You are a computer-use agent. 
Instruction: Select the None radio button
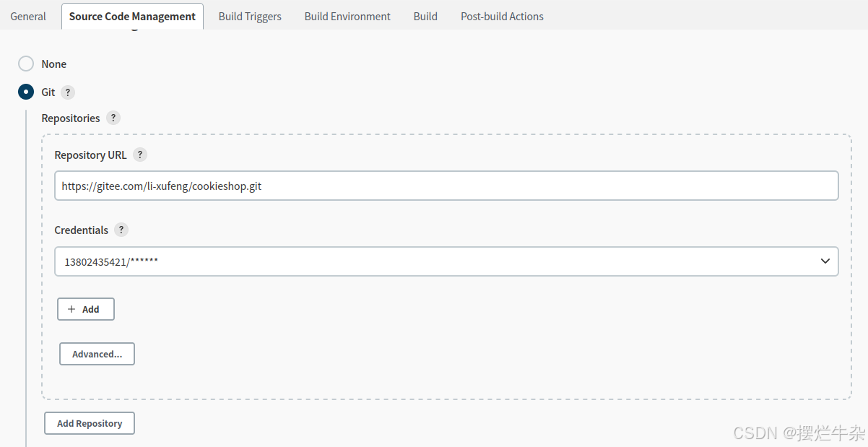26,64
